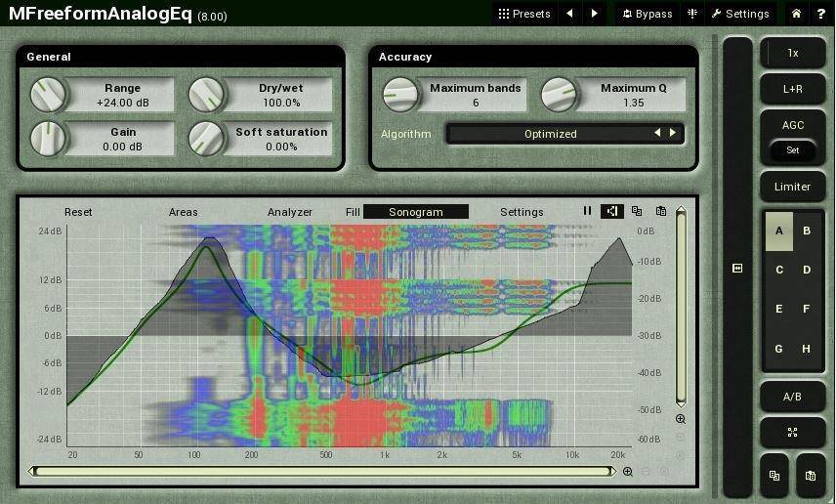Screen dimensions: 836x504
Task: Click the A/B comparison button
Action: 793,397
